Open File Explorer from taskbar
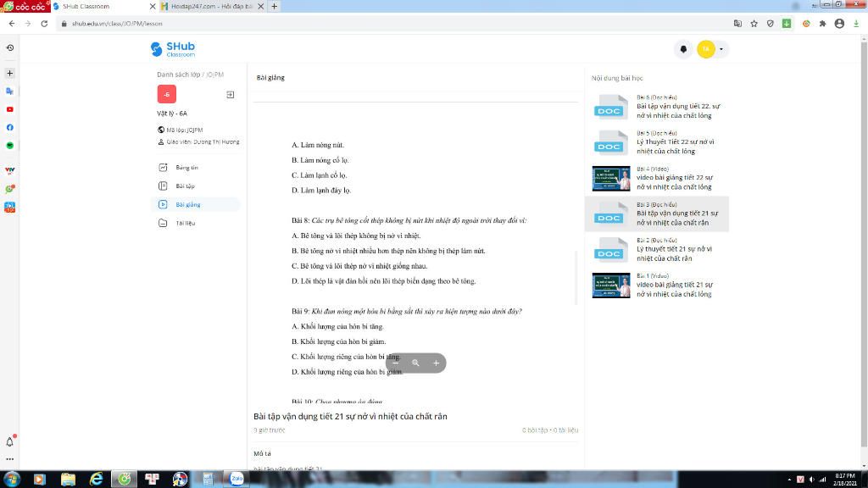 coord(68,480)
